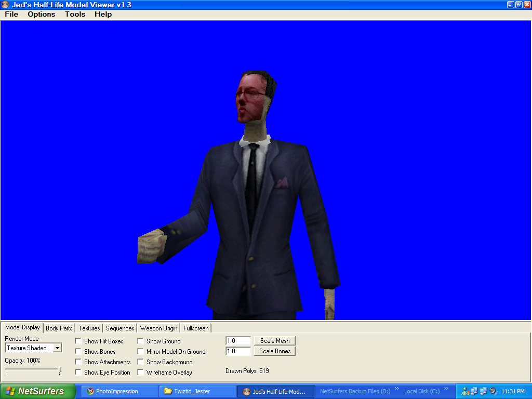The image size is (532, 399).
Task: Open the Options menu
Action: pyautogui.click(x=41, y=14)
